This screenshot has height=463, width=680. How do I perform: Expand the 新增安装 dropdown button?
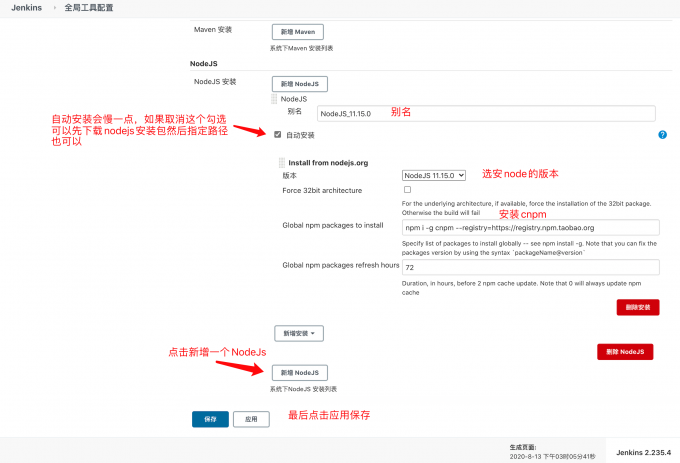coord(299,333)
